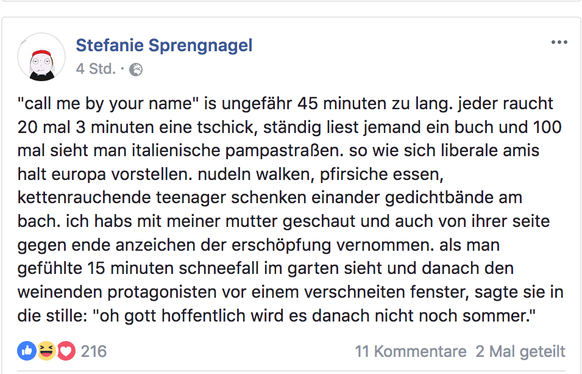The image size is (582, 374).
Task: View the "2 Mal geteilt" shares
Action: [x=520, y=351]
